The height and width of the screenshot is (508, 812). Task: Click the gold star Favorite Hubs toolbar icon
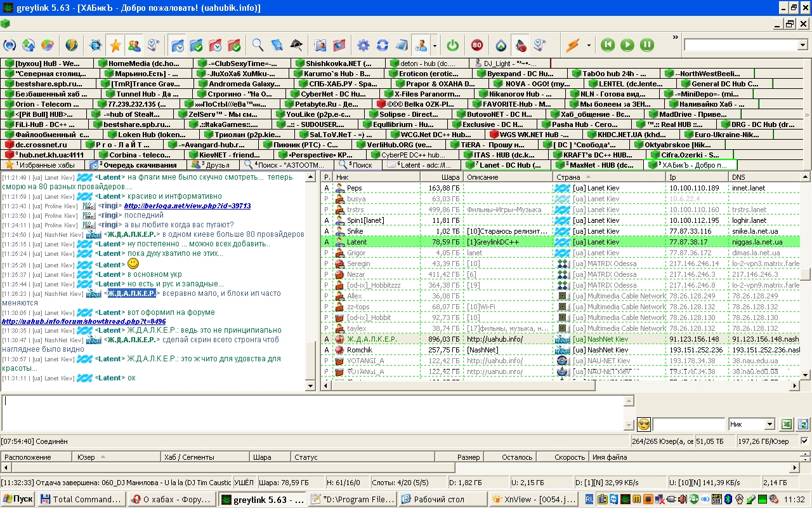click(x=115, y=45)
